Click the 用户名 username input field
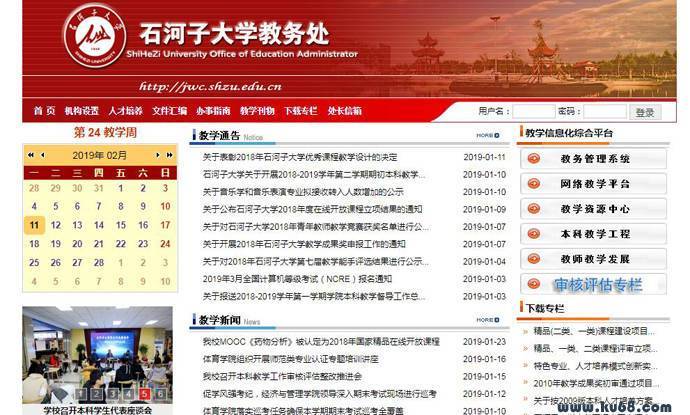690x415 pixels. point(534,112)
